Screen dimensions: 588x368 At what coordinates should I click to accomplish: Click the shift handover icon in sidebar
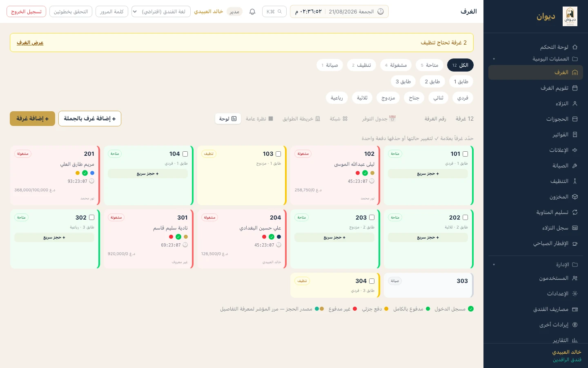pos(575,212)
